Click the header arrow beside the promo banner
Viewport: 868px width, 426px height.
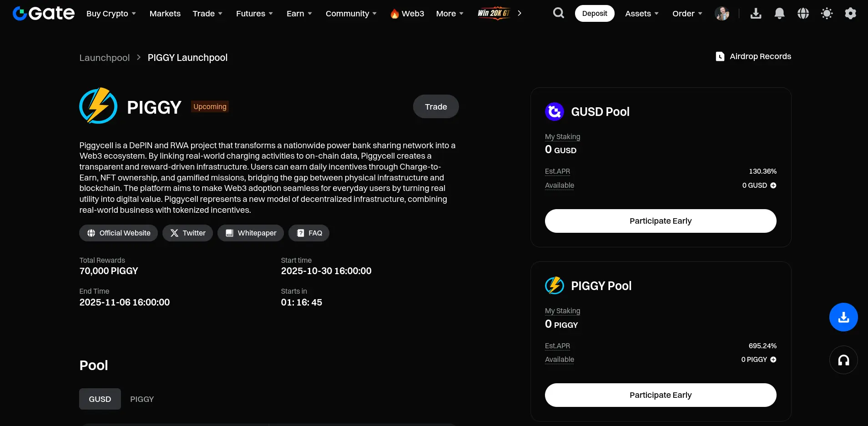[520, 13]
